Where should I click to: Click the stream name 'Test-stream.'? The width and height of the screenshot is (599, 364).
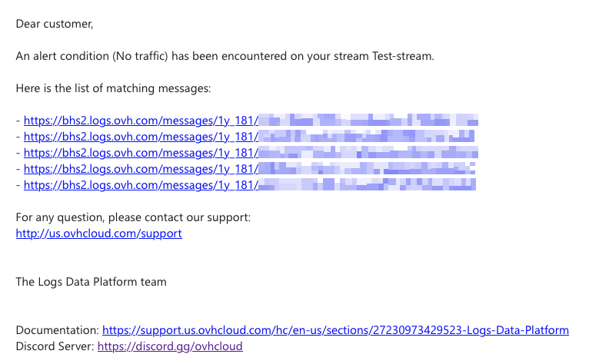[403, 56]
